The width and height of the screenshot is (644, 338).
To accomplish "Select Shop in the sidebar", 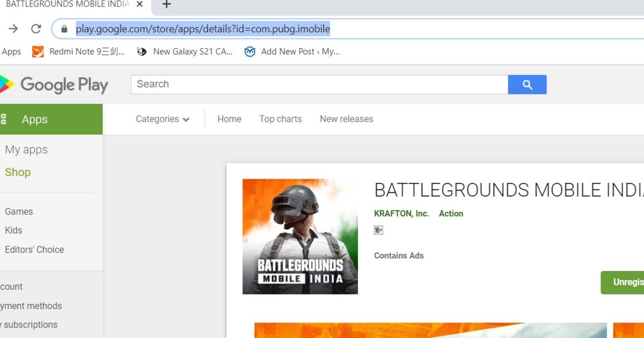I will tap(18, 172).
